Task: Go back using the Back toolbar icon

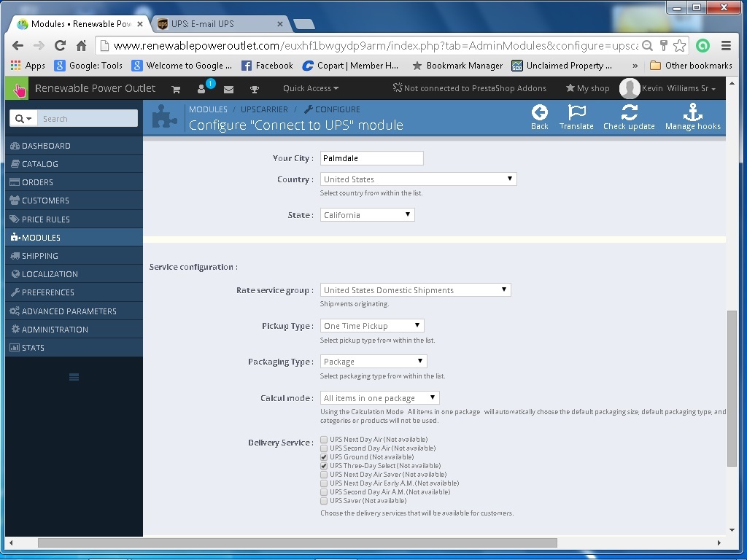Action: (x=539, y=117)
